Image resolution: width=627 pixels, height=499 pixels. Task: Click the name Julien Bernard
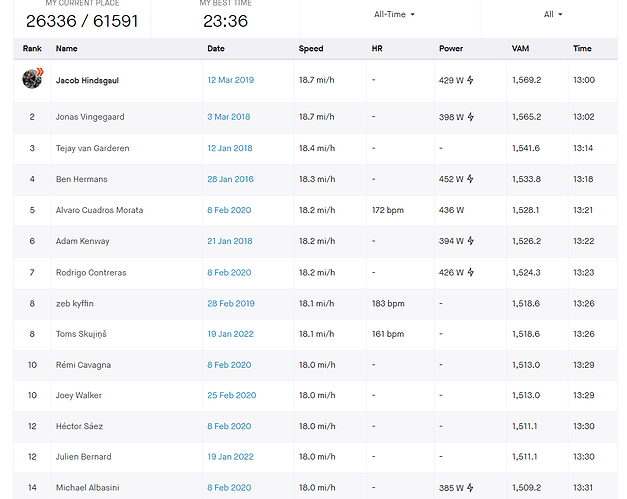[83, 457]
